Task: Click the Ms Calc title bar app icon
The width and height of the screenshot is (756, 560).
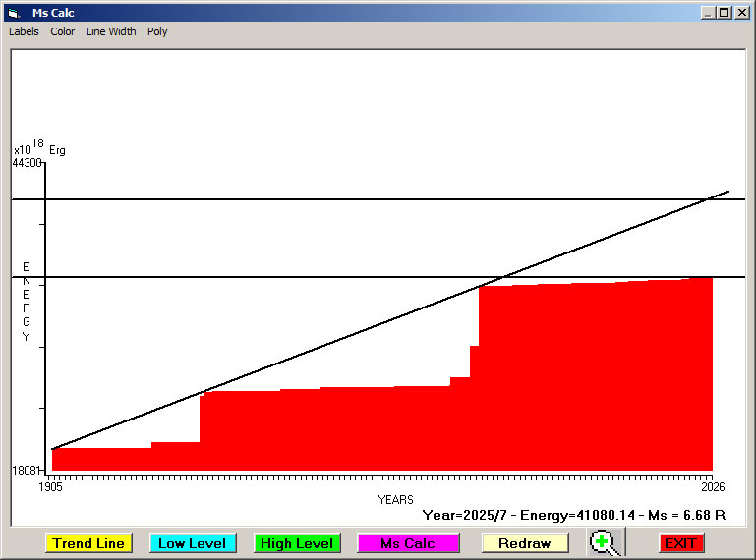Action: (13, 13)
